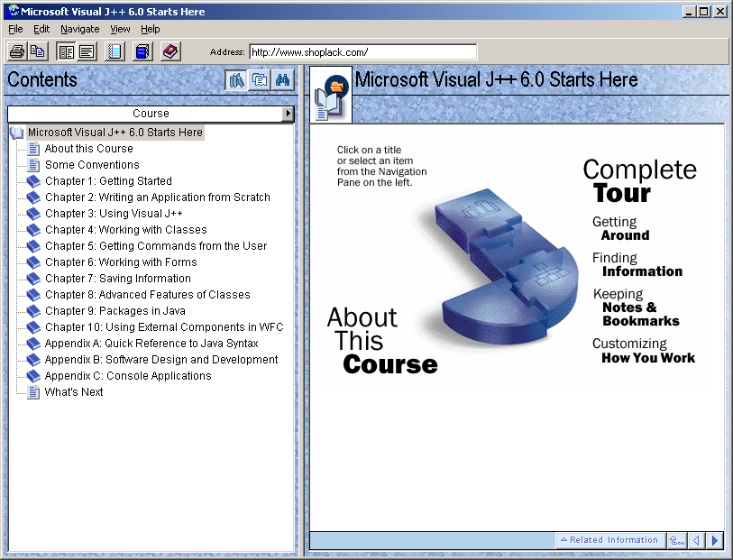Open the Help menu
The width and height of the screenshot is (733, 560).
(150, 29)
